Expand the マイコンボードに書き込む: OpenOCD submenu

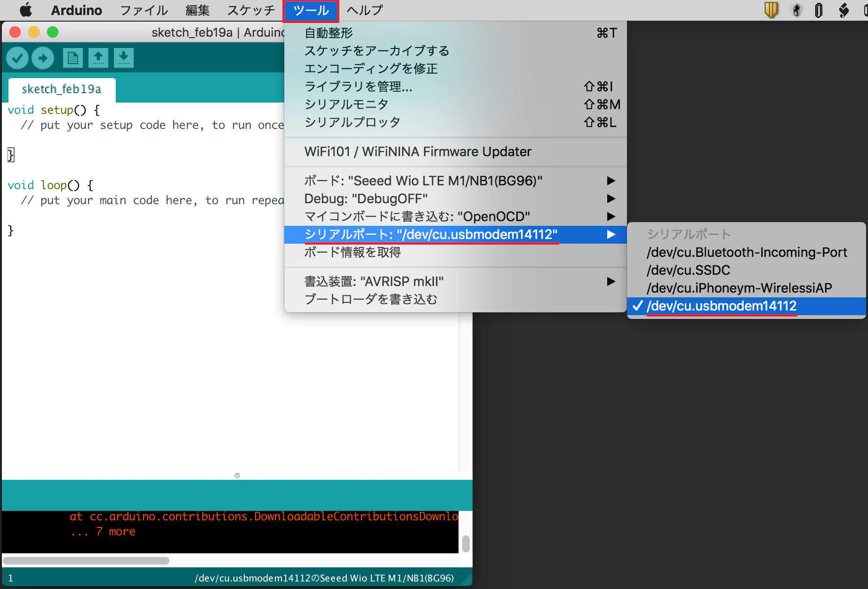(455, 216)
